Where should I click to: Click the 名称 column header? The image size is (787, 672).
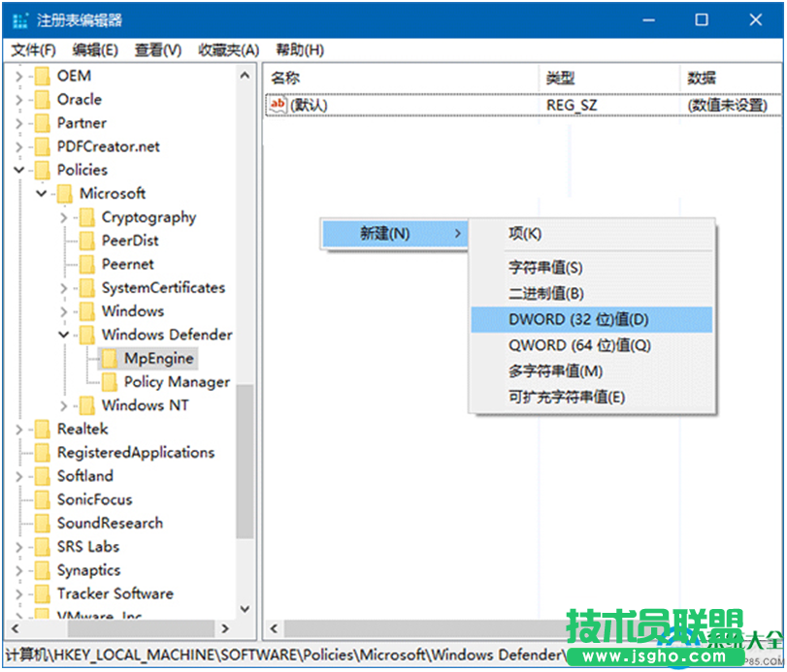(x=285, y=78)
